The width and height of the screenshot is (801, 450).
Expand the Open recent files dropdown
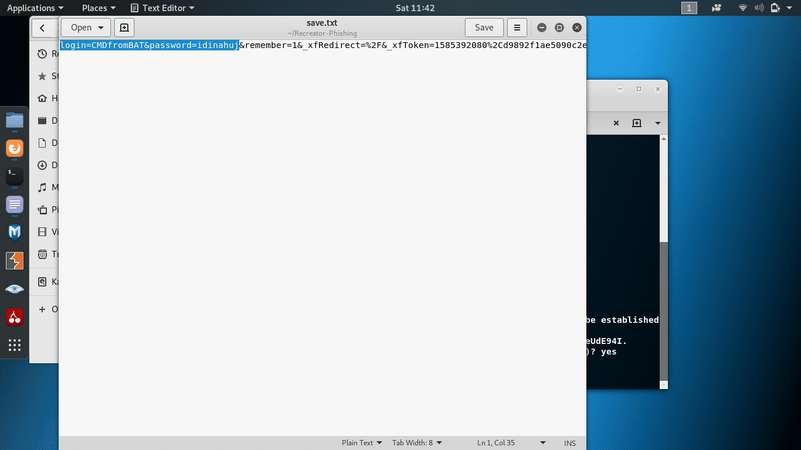[86, 28]
